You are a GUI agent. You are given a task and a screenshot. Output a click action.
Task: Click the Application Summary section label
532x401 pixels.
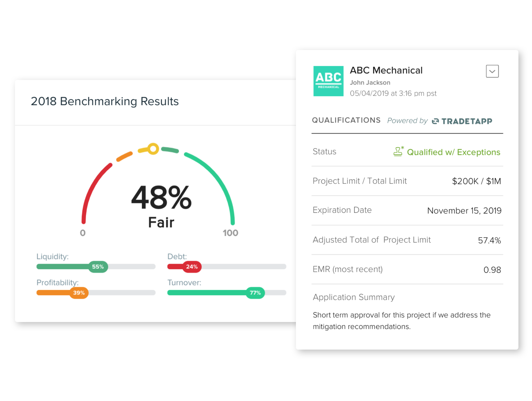click(354, 297)
